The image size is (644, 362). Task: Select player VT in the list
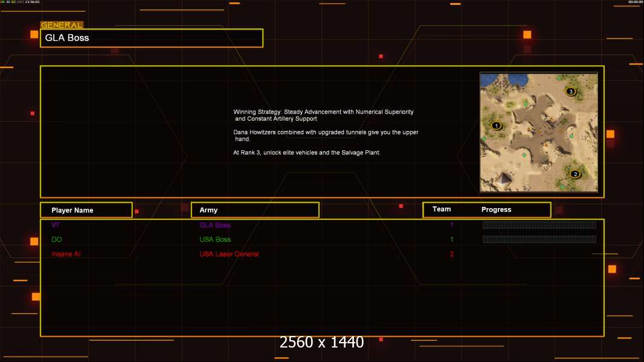(x=56, y=225)
